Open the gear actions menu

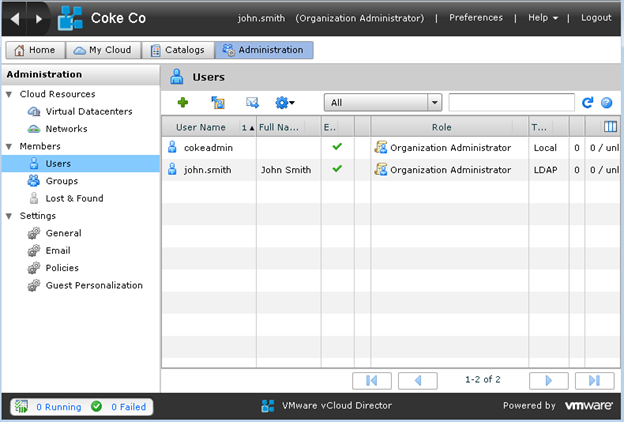(x=285, y=102)
